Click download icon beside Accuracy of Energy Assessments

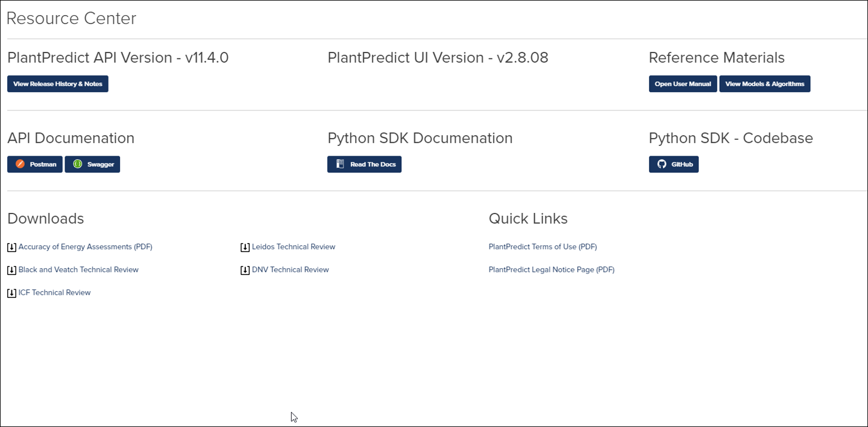[11, 247]
